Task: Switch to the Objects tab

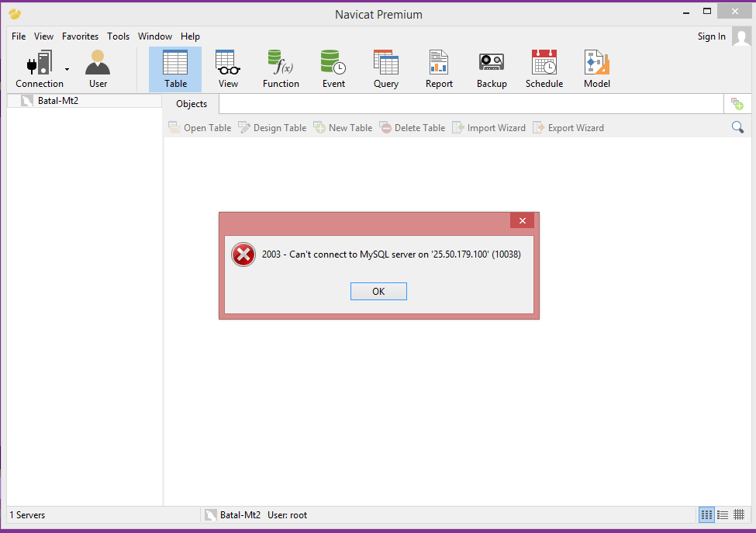Action: [192, 104]
